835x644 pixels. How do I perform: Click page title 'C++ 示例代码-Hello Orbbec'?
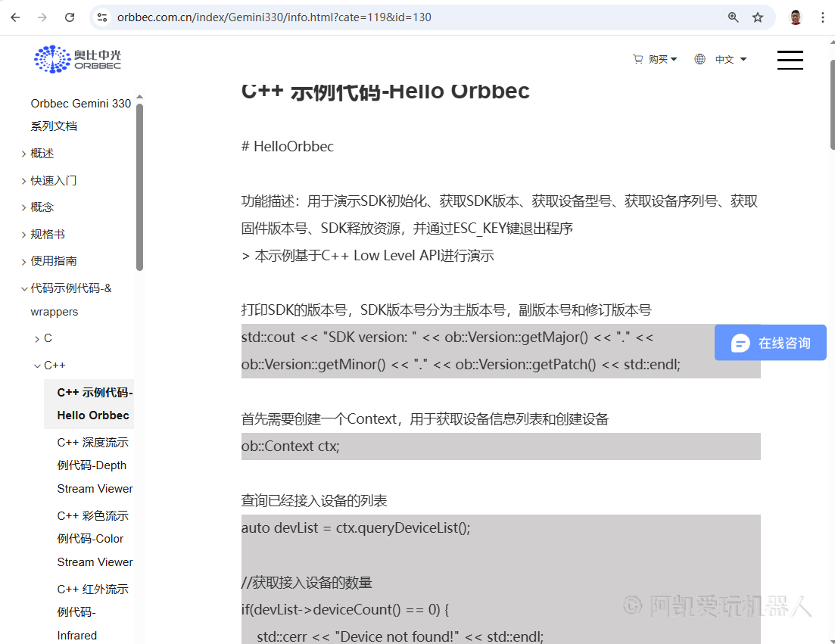click(385, 91)
